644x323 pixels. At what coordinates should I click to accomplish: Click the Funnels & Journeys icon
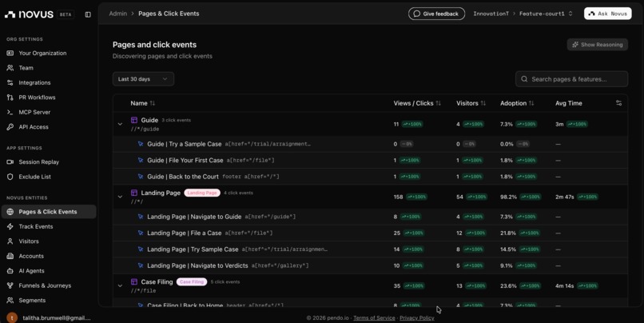[10, 285]
